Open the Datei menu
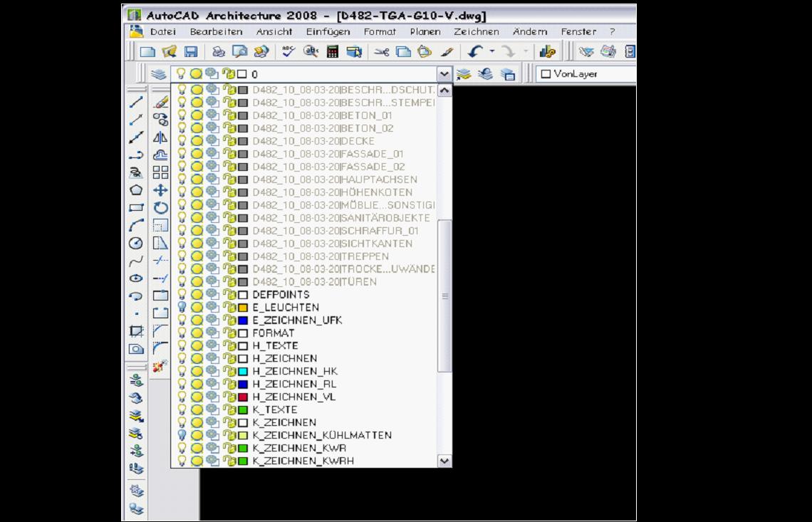The width and height of the screenshot is (812, 522). coord(163,31)
